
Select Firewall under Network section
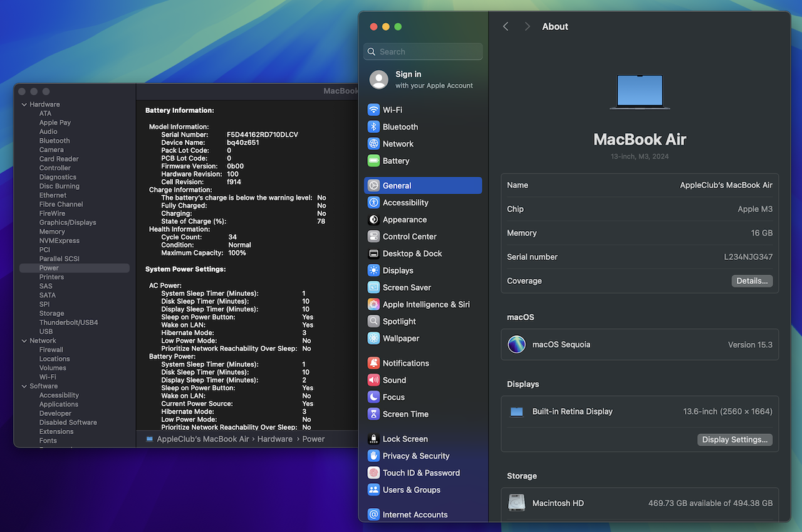[51, 350]
